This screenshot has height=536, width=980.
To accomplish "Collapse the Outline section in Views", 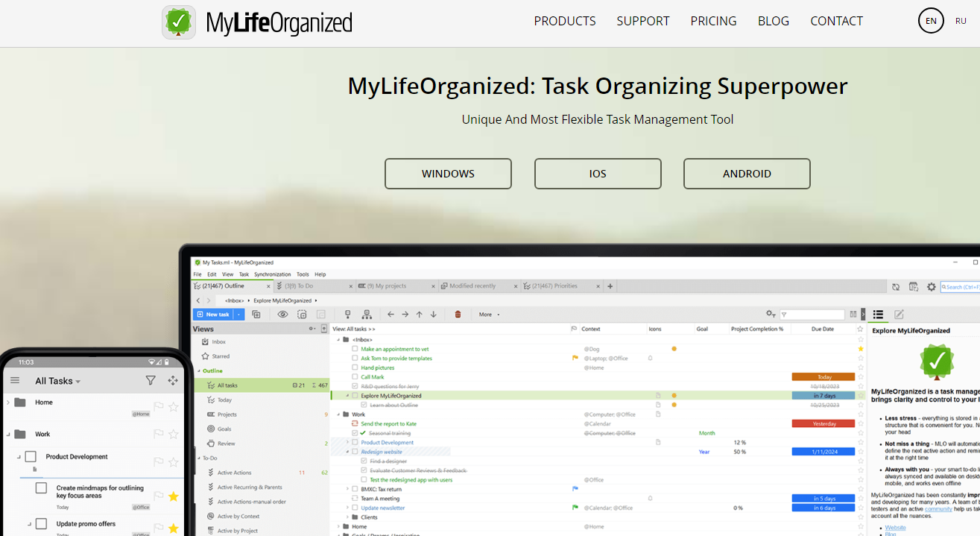I will click(199, 371).
